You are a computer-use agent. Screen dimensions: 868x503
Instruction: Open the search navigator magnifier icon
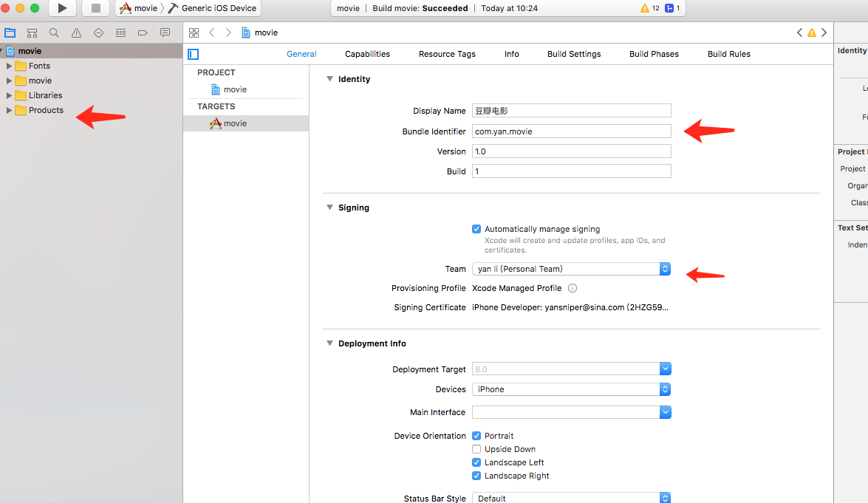click(54, 32)
